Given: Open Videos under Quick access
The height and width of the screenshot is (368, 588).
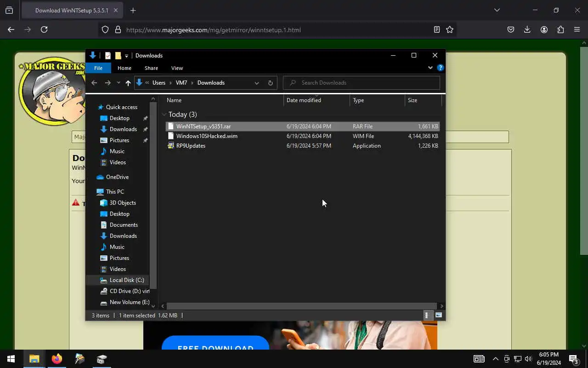Looking at the screenshot, I should [x=118, y=162].
